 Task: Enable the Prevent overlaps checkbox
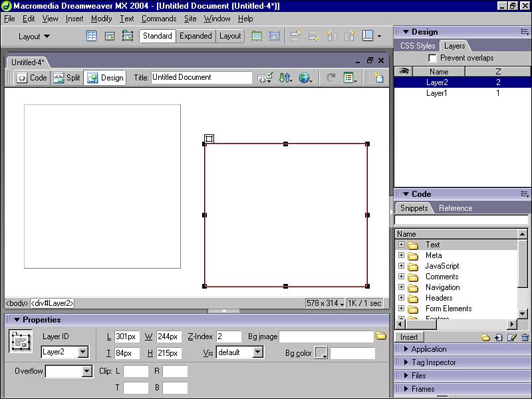click(x=433, y=59)
